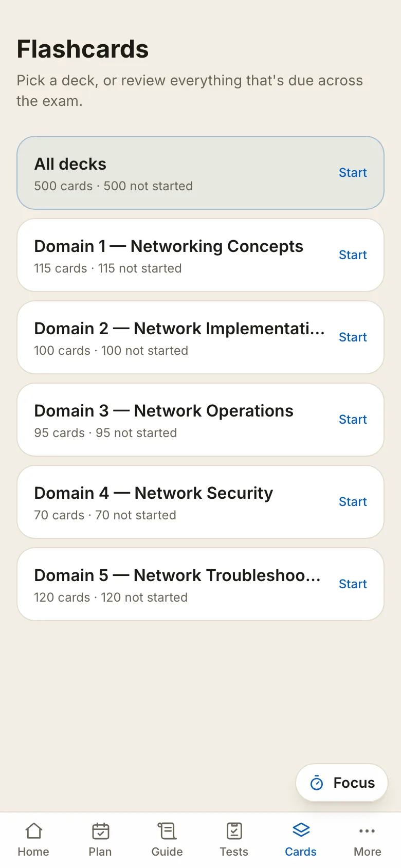
Task: Open the All decks card title
Action: coord(70,164)
